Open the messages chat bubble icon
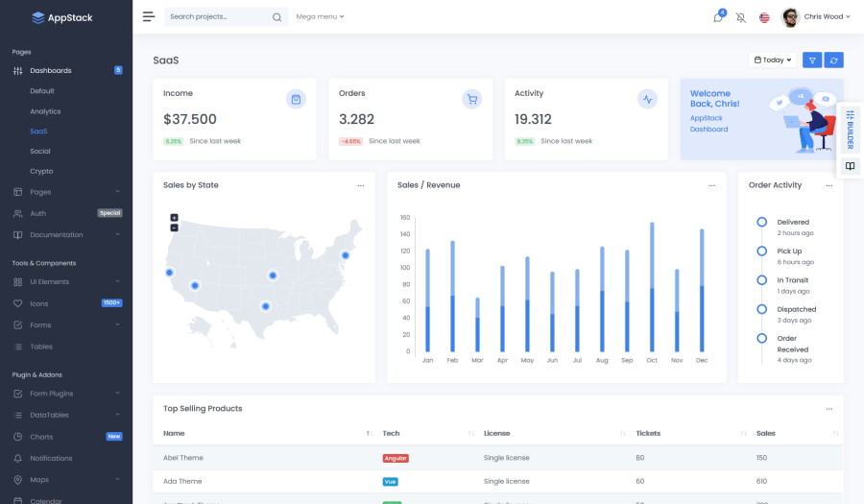864x504 pixels. [717, 17]
